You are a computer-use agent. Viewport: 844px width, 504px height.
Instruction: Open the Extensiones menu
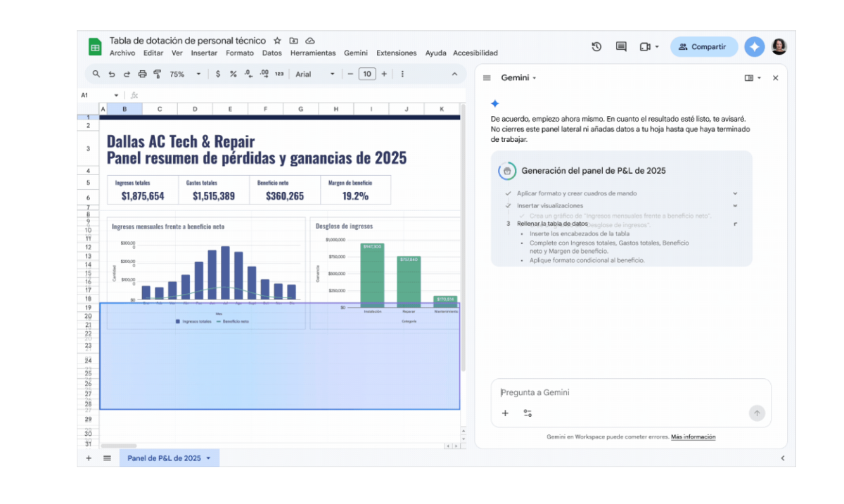pyautogui.click(x=397, y=53)
